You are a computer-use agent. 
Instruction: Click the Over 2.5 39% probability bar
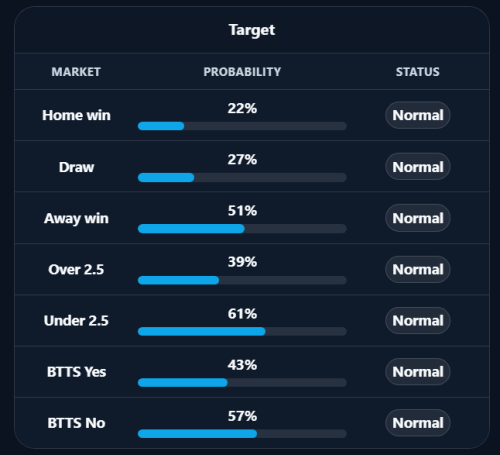242,280
